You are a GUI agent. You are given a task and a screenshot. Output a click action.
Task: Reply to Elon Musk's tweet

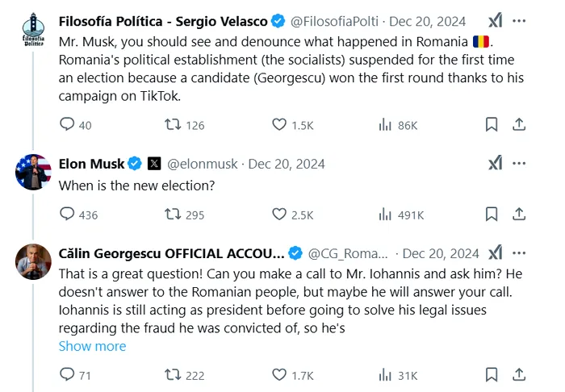68,214
